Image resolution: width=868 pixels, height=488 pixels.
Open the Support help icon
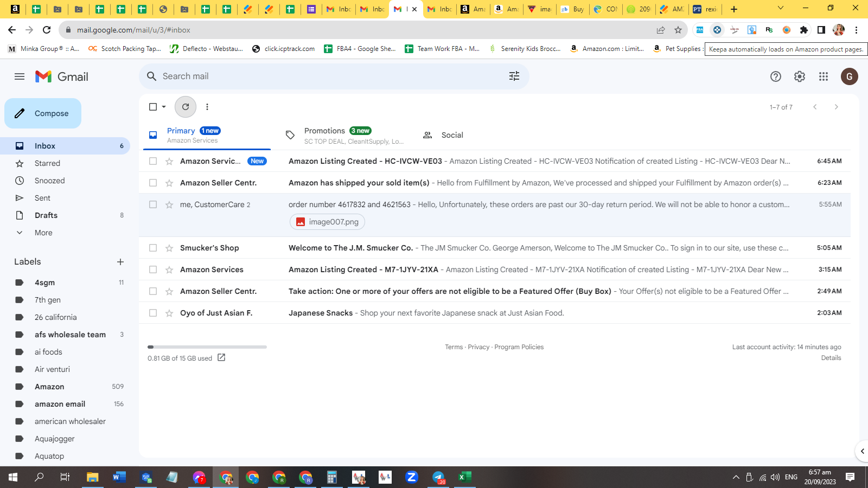(776, 76)
